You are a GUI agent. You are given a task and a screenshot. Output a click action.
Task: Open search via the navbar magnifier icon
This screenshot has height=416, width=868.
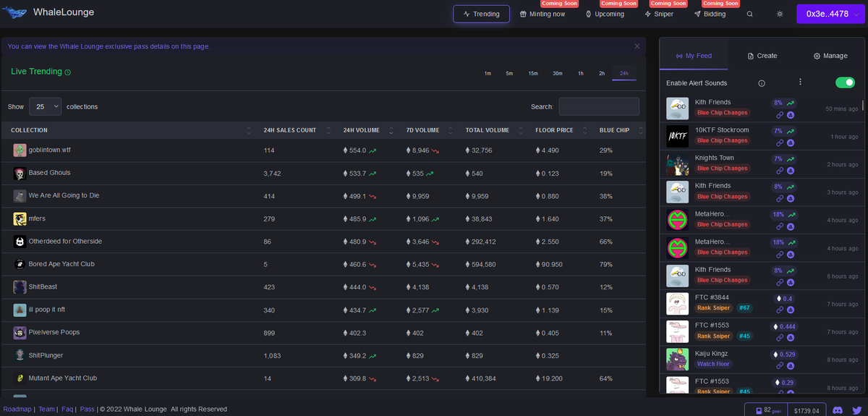click(x=750, y=14)
